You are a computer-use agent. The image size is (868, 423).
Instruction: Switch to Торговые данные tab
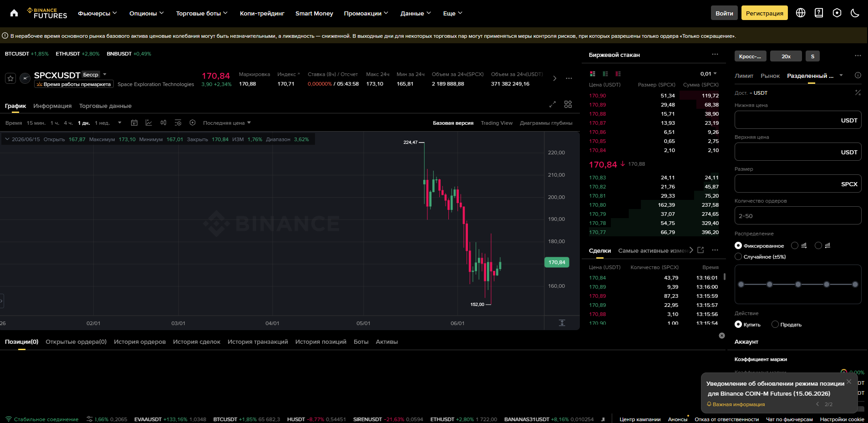pos(105,106)
